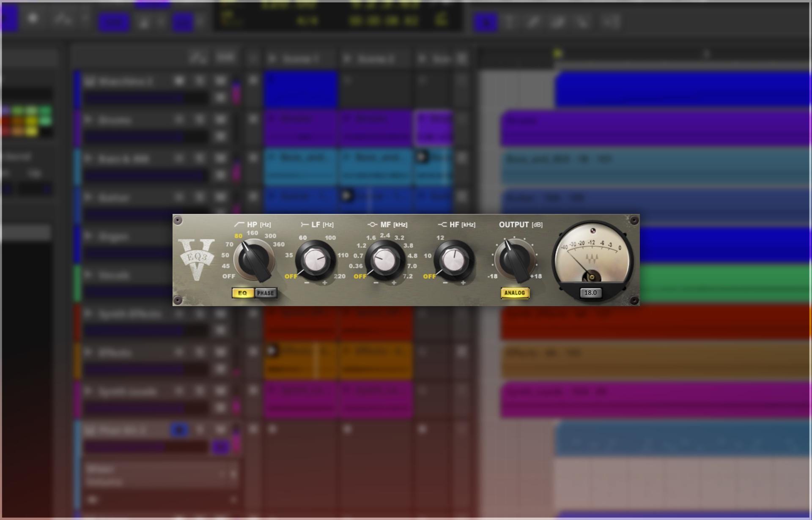Image resolution: width=812 pixels, height=520 pixels.
Task: Select 160 Hz on the HP dial
Action: [252, 233]
